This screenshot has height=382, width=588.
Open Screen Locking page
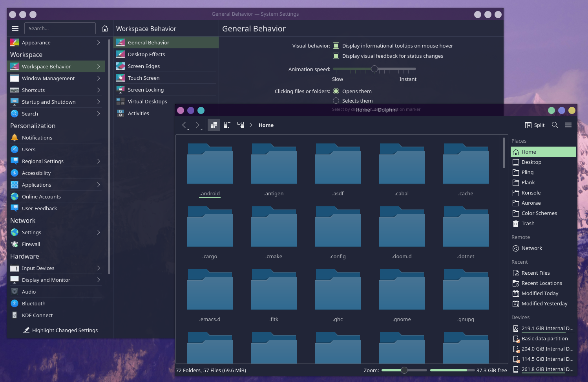[166, 90]
